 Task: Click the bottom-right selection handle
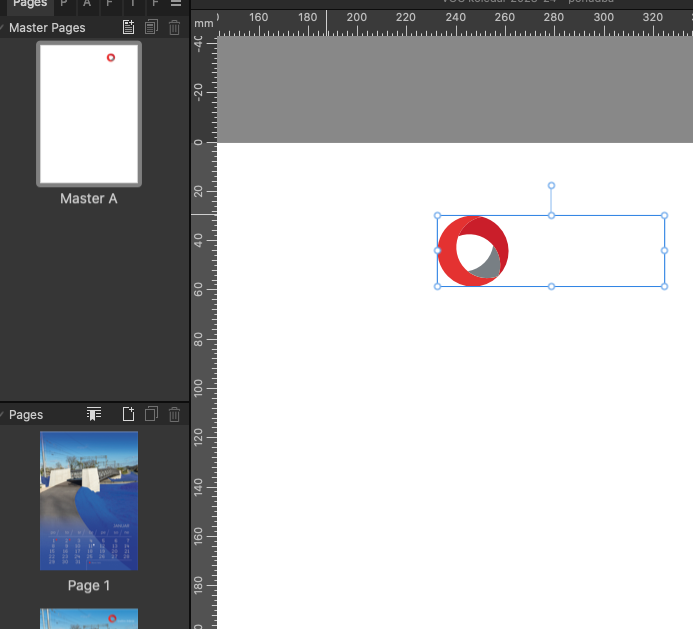(x=664, y=286)
